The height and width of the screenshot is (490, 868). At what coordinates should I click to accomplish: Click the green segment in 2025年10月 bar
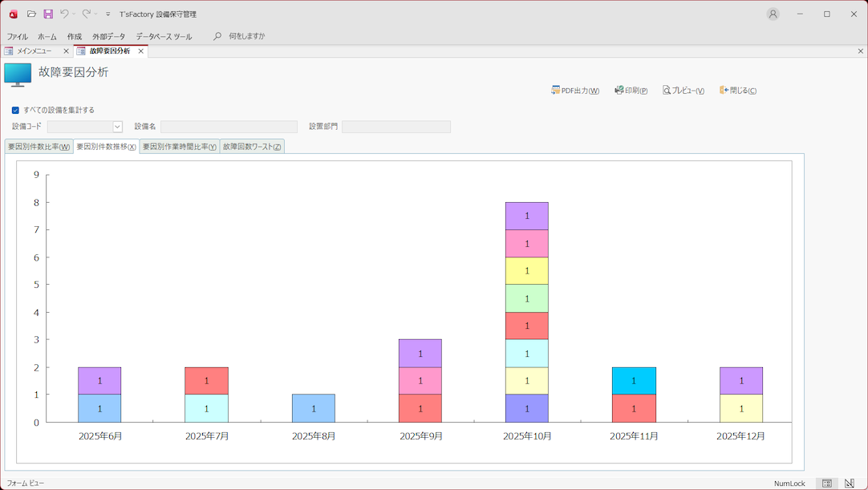pos(527,298)
